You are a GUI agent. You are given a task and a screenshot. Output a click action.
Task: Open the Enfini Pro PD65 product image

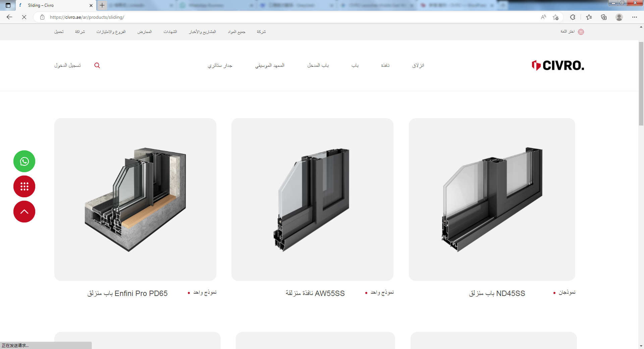click(135, 199)
